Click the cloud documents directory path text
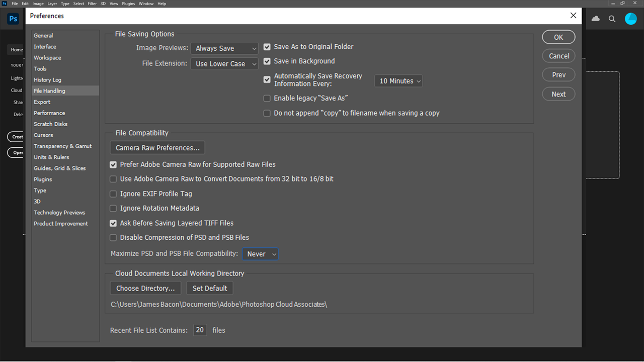644x362 pixels. pos(219,304)
